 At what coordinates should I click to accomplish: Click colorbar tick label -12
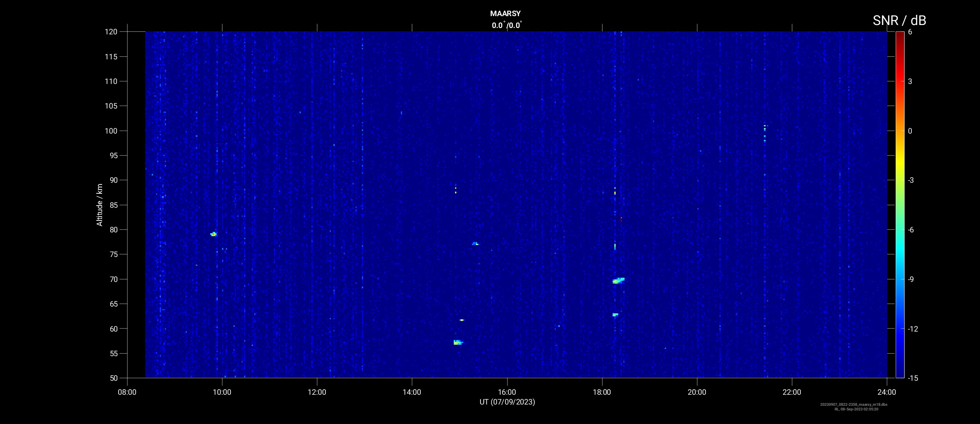pyautogui.click(x=913, y=329)
